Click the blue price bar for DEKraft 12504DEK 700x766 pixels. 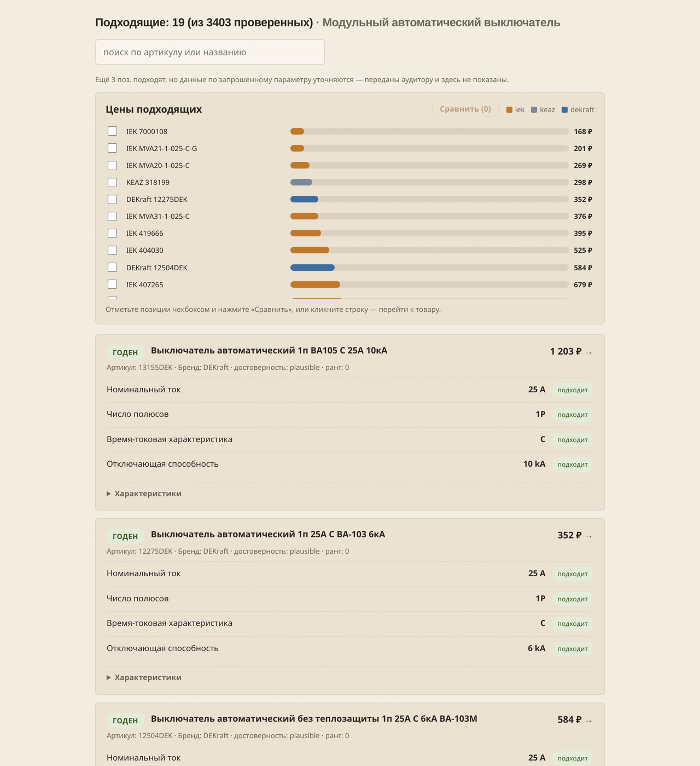[x=312, y=268]
